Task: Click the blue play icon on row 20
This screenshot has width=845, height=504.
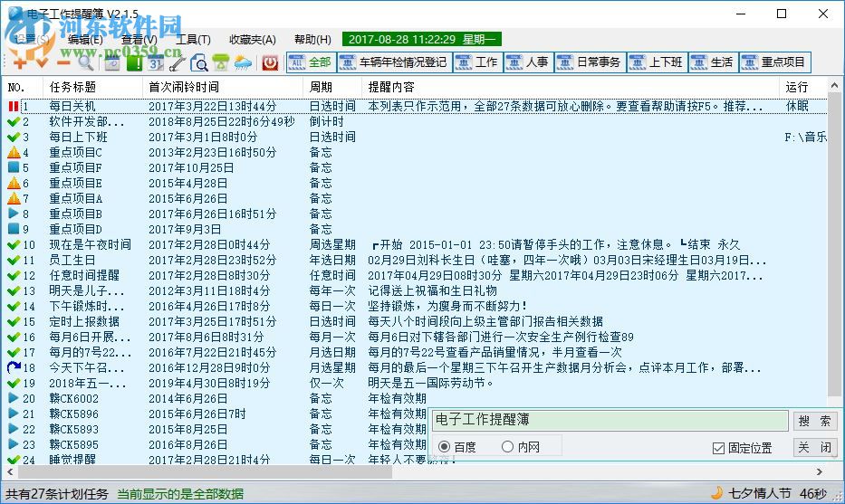Action: (14, 398)
